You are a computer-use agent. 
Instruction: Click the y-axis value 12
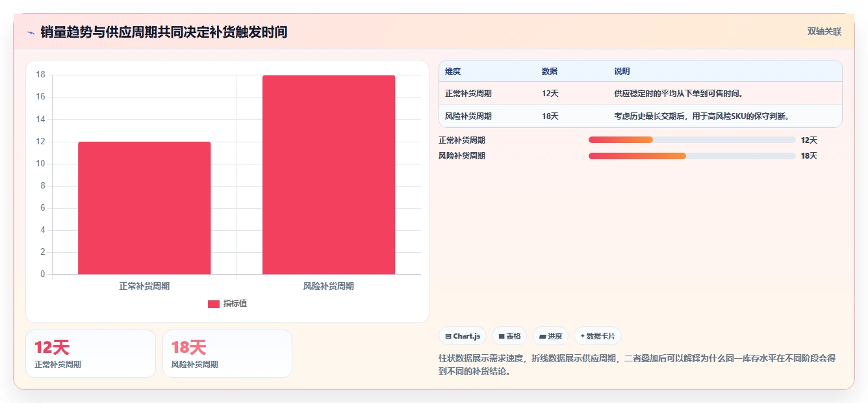tap(40, 142)
